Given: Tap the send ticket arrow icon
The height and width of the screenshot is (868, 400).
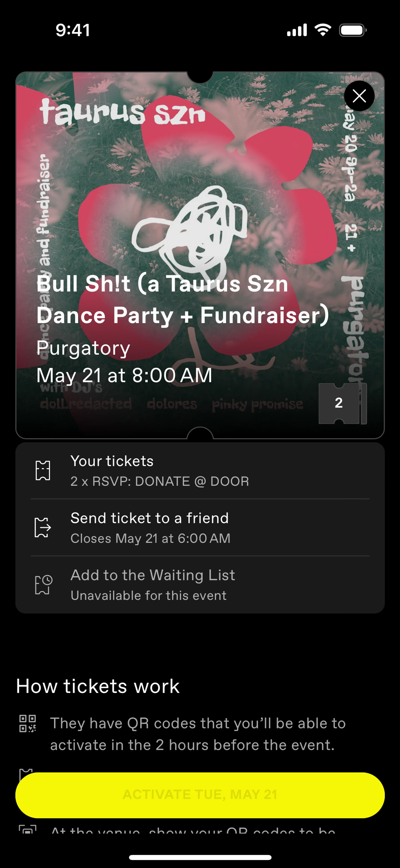Looking at the screenshot, I should coord(43,527).
